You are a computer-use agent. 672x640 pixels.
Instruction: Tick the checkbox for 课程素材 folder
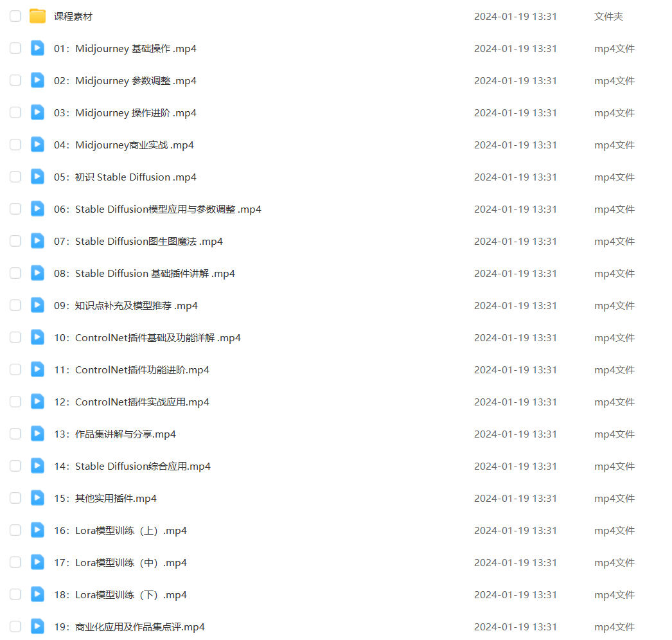pyautogui.click(x=15, y=16)
